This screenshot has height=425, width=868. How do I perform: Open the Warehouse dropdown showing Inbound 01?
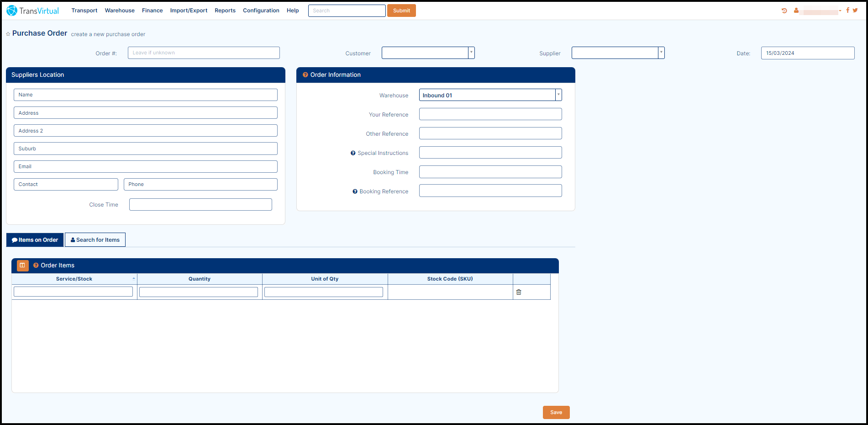(558, 95)
